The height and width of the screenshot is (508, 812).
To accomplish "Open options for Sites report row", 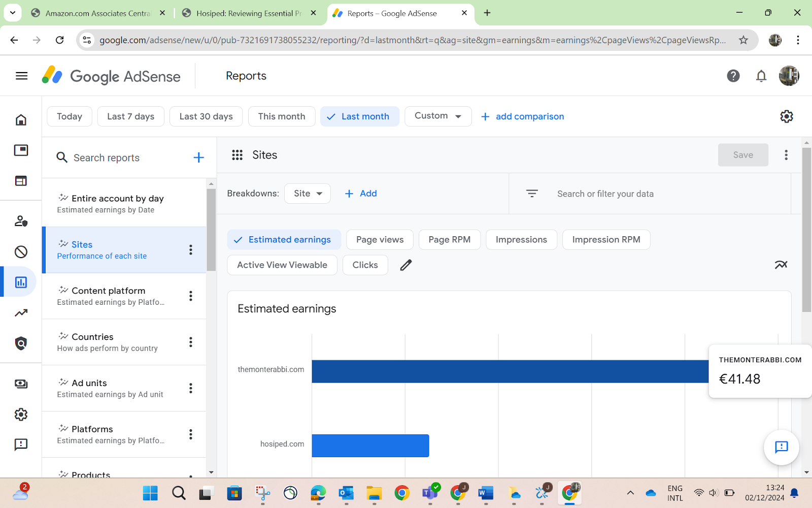I will tap(191, 249).
